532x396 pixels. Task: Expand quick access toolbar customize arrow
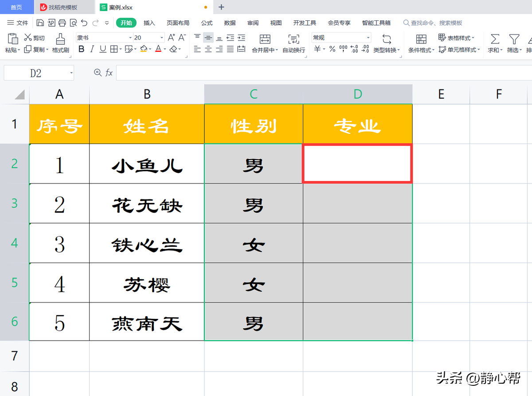click(x=107, y=23)
